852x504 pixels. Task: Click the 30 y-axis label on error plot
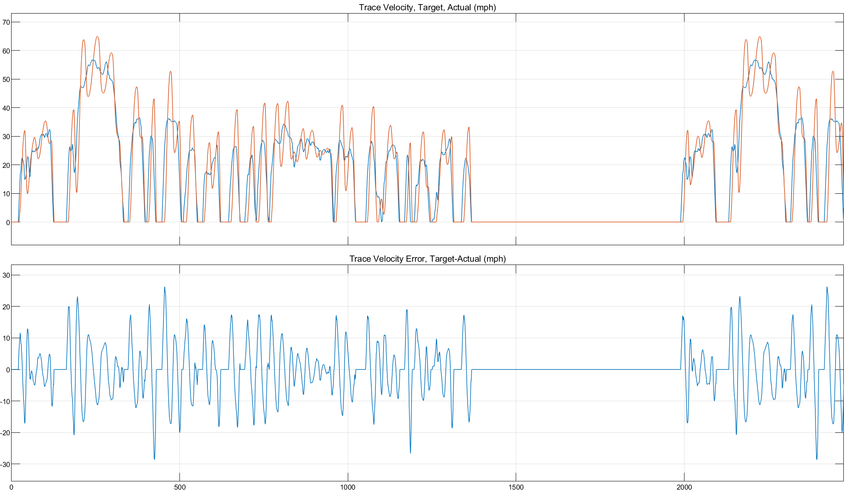[6, 275]
